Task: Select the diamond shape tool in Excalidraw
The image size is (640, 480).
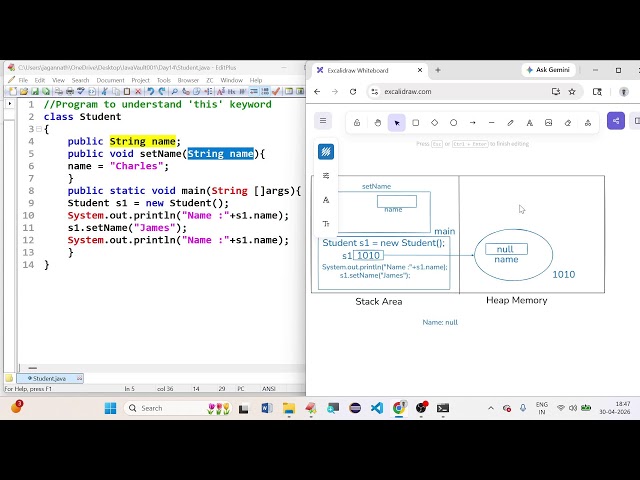Action: tap(434, 122)
